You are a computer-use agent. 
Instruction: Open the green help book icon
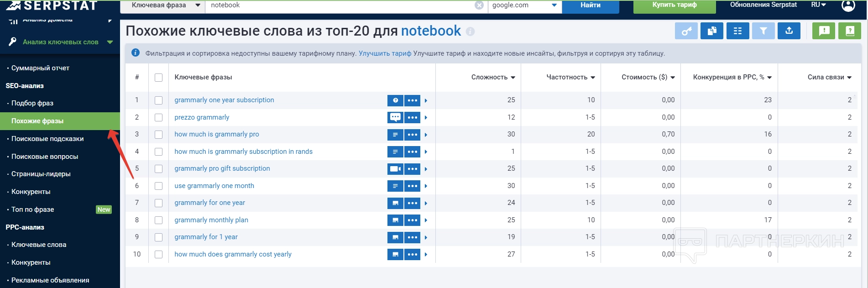click(x=849, y=31)
